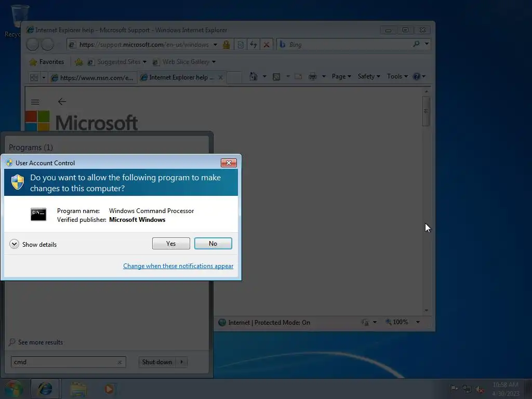
Task: Open the zoom level 100% control
Action: [397, 322]
